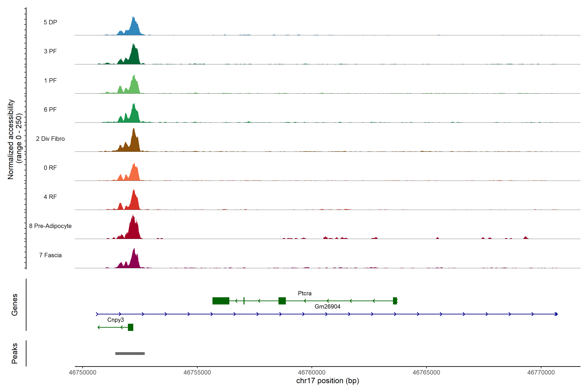Select the 8 Pre-Adipocyte track label

click(x=50, y=226)
